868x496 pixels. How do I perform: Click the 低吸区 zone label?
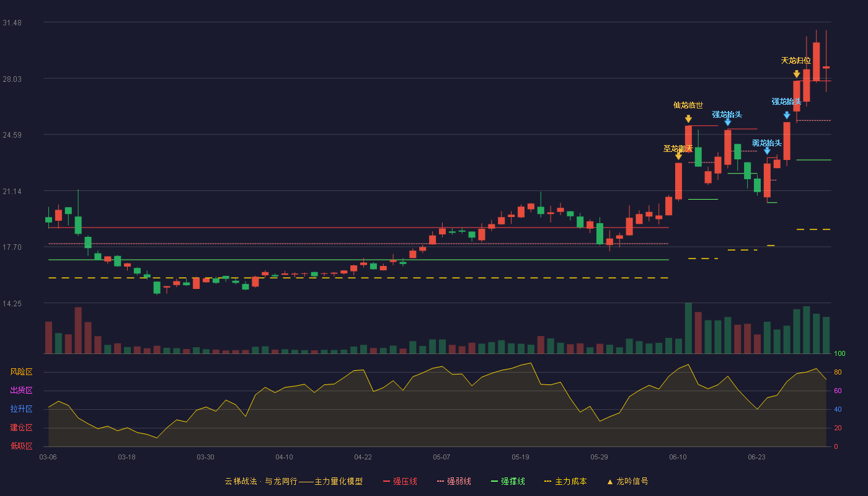(21, 446)
